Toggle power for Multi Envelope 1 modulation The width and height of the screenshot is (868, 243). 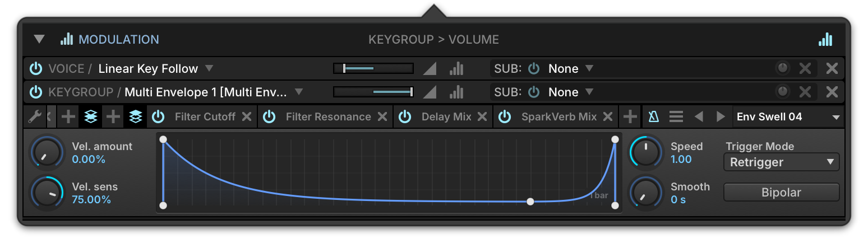pyautogui.click(x=36, y=92)
